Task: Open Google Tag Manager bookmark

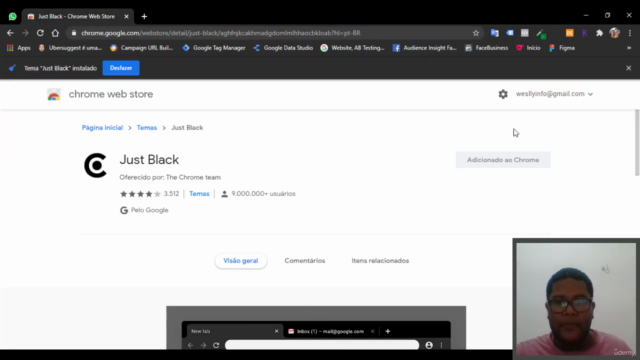Action: point(214,48)
